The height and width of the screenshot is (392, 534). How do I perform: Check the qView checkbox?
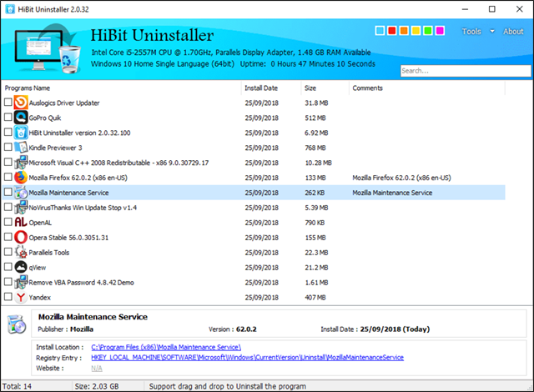pyautogui.click(x=8, y=266)
